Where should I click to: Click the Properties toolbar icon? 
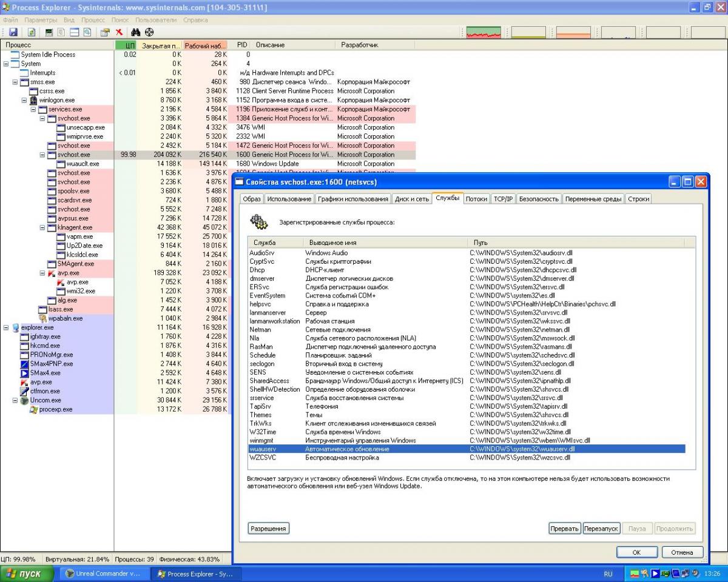coord(104,32)
